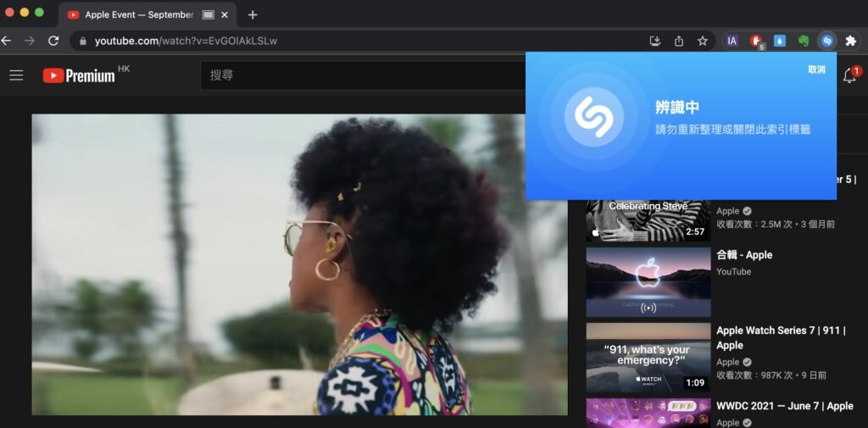Open Apple channel under Apple Watch video
Viewport: 868px width, 428px height.
[x=727, y=362]
